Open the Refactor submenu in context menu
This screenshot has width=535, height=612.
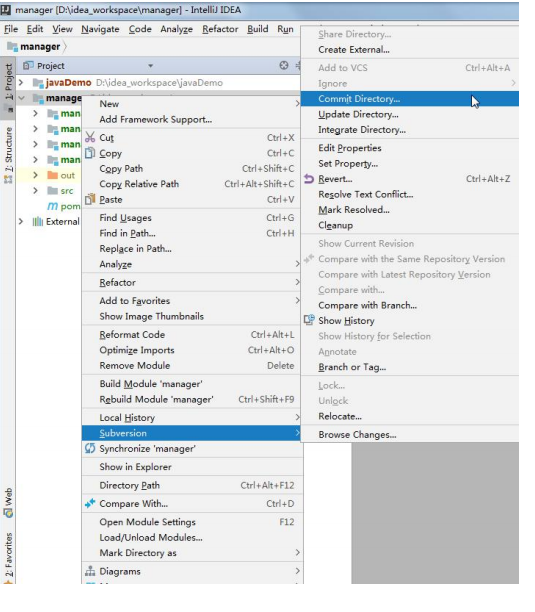click(x=192, y=282)
